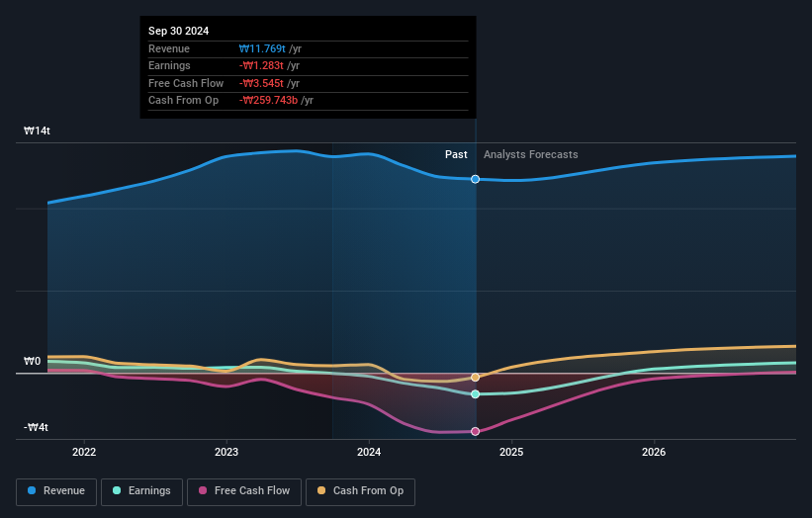
Task: Click the -₩4t y-axis label
Action: (x=36, y=427)
